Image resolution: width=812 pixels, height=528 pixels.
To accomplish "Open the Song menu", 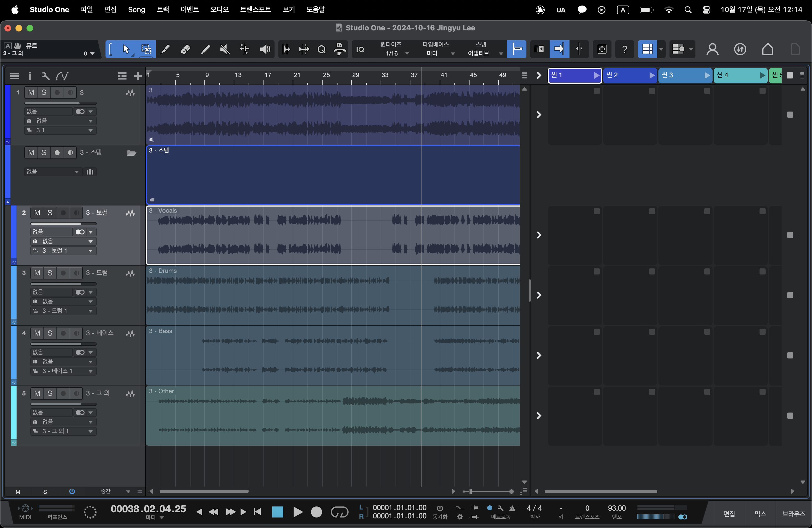I will coord(136,10).
